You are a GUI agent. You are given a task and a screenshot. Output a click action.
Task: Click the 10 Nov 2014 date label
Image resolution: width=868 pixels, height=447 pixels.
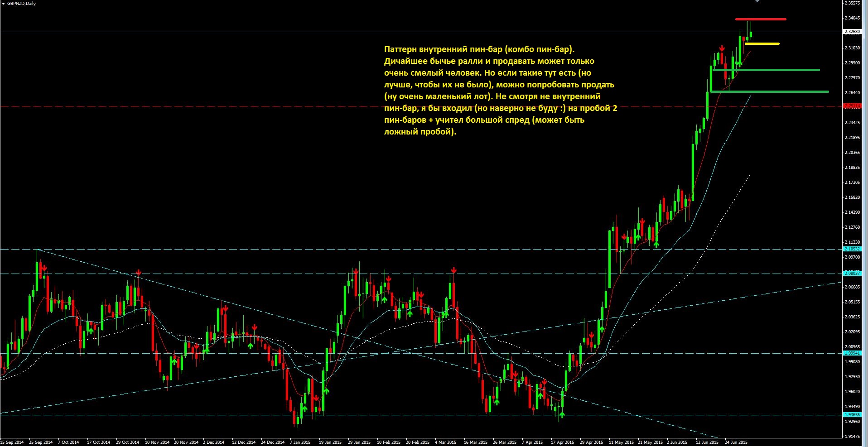(x=157, y=442)
